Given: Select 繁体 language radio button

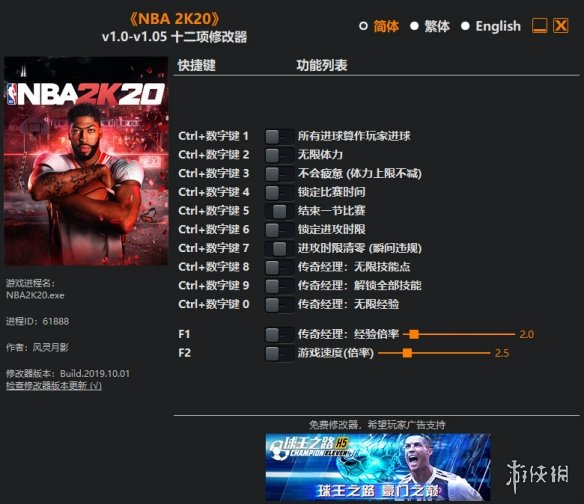Looking at the screenshot, I should pyautogui.click(x=414, y=26).
